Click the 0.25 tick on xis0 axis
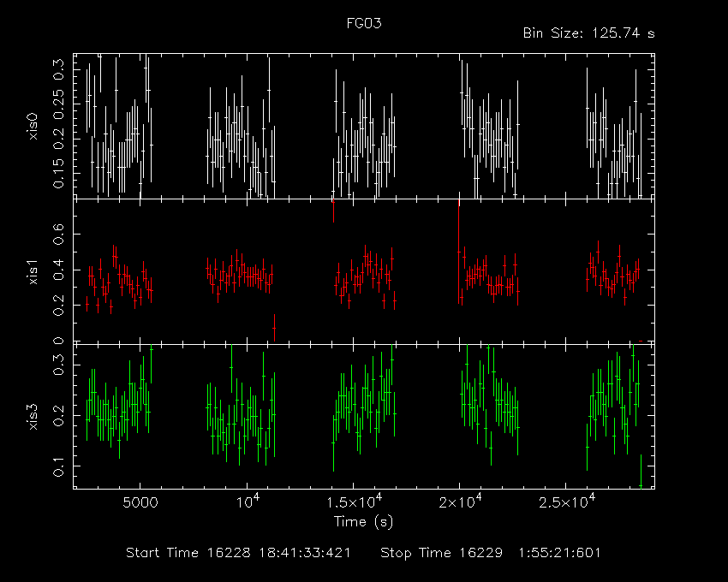Viewport: 728px width, 582px height. tap(58, 103)
